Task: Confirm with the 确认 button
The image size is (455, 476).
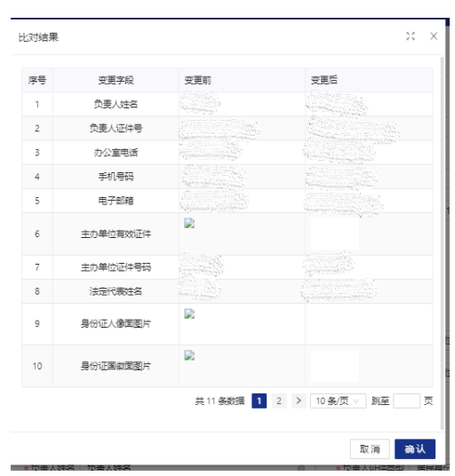Action: (x=415, y=449)
